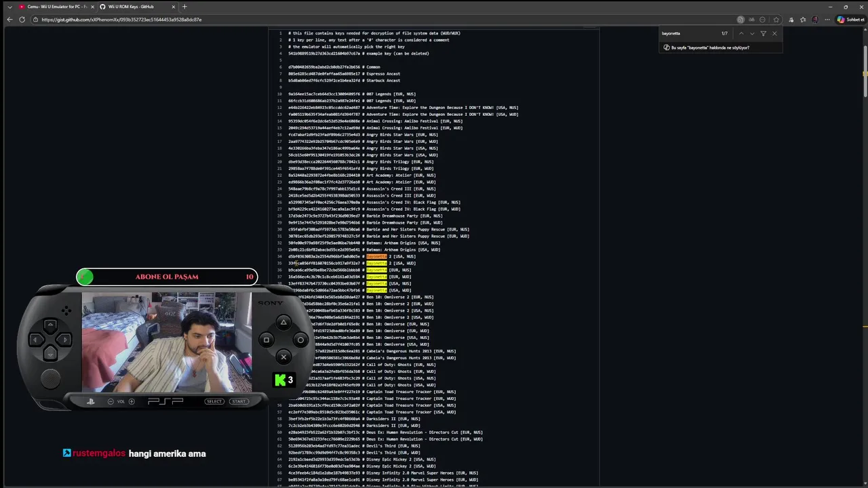Go back to the previous page
The image size is (868, 488).
point(9,20)
